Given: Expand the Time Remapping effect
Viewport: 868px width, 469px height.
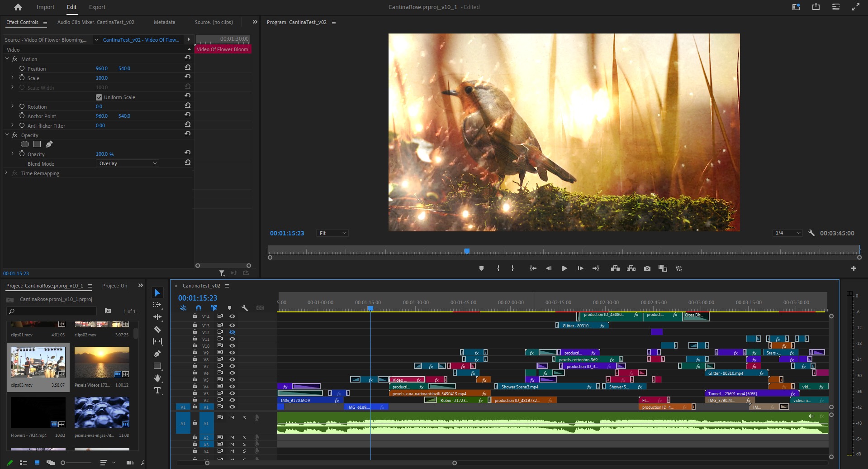Looking at the screenshot, I should [x=6, y=173].
